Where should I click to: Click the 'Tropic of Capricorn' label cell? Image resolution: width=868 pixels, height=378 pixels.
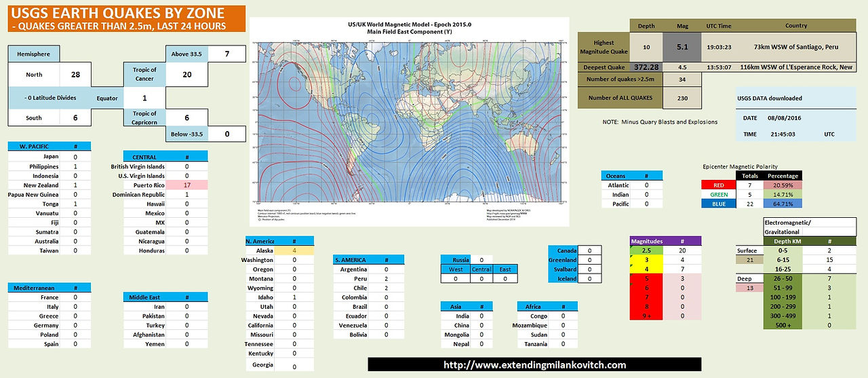coord(144,117)
